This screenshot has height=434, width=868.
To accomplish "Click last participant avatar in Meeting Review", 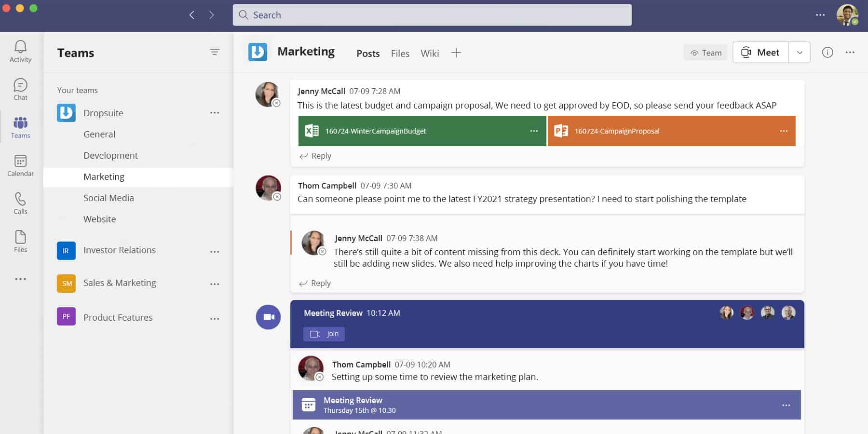I will (788, 312).
